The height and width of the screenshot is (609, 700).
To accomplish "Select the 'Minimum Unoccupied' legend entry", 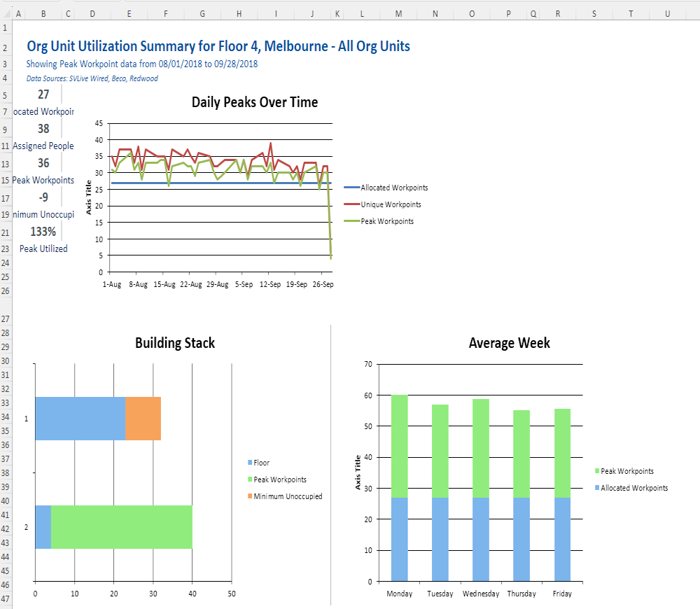I will point(286,496).
